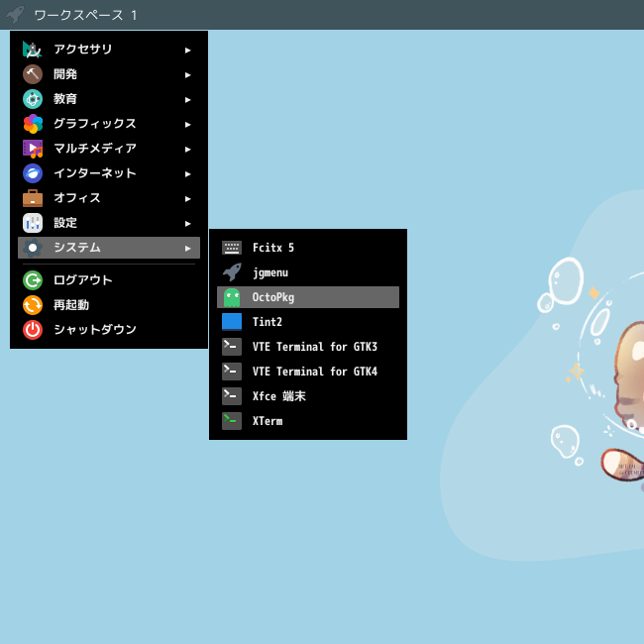The width and height of the screenshot is (644, 644).
Task: Choose シャットダウン label to power off
Action: coord(95,329)
